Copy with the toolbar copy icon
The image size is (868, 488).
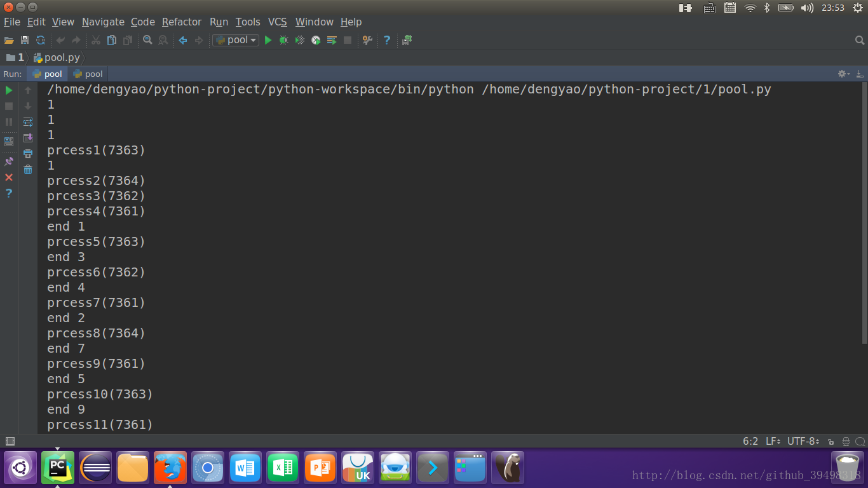(112, 40)
